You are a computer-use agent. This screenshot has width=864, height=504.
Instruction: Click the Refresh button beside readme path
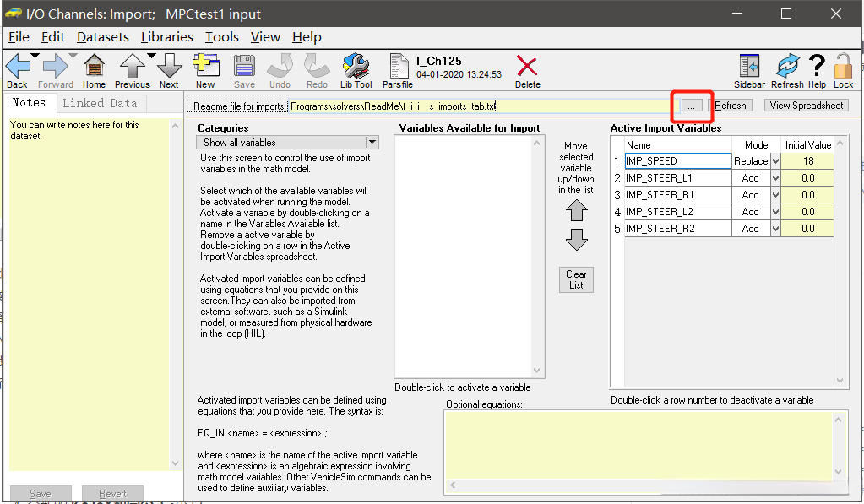point(730,106)
